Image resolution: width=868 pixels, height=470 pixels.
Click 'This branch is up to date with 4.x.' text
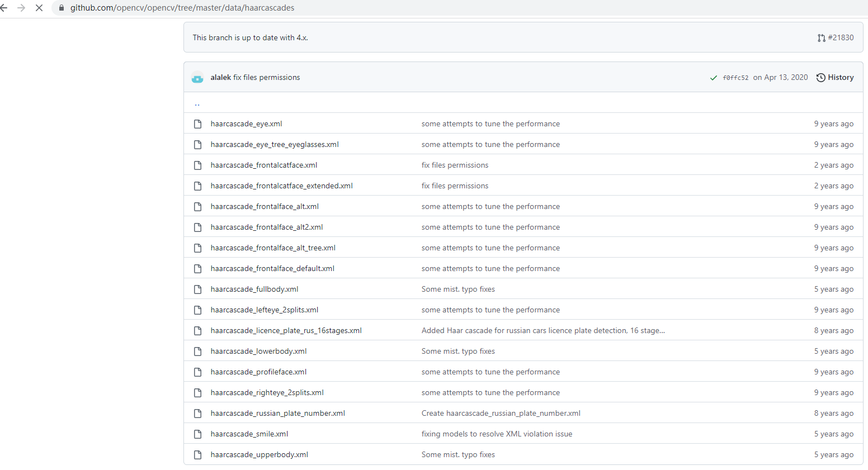coord(251,37)
